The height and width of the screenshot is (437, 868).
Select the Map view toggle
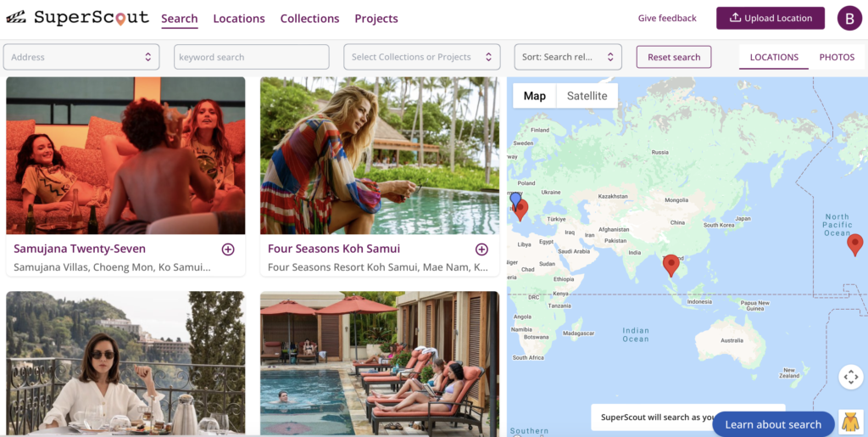coord(535,96)
